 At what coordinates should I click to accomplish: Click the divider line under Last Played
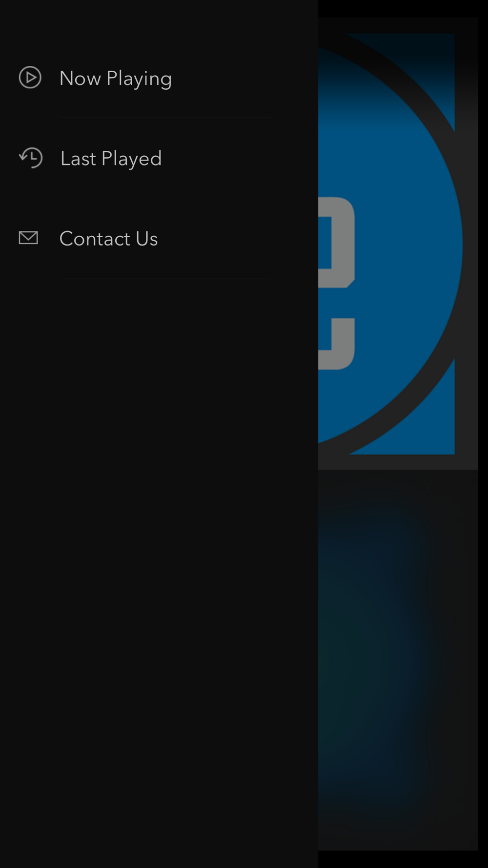[x=165, y=198]
